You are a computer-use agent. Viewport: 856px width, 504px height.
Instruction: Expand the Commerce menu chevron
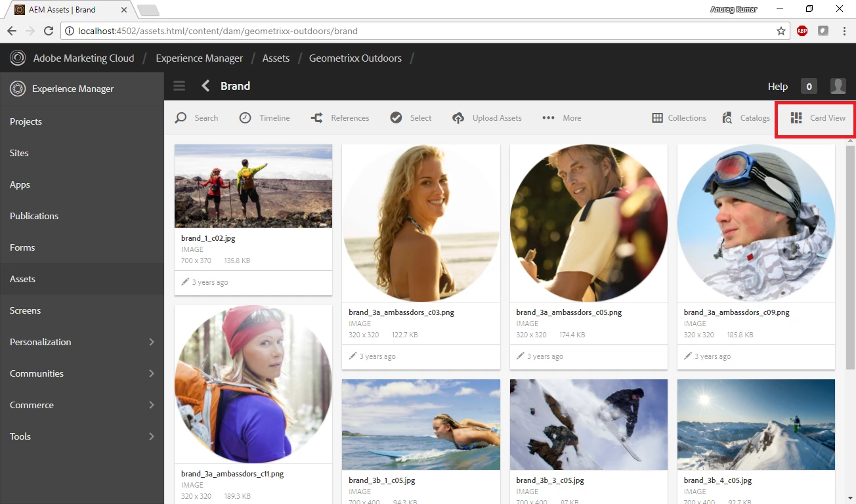tap(152, 405)
